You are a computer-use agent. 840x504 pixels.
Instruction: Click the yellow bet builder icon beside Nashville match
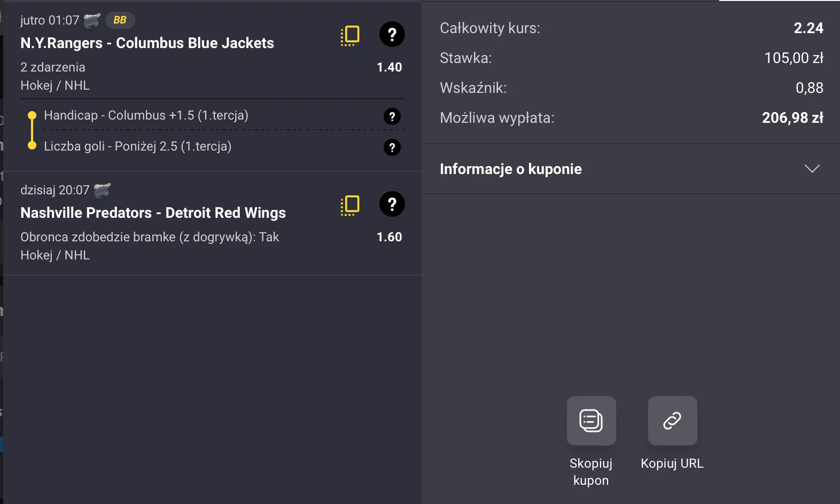(x=349, y=204)
